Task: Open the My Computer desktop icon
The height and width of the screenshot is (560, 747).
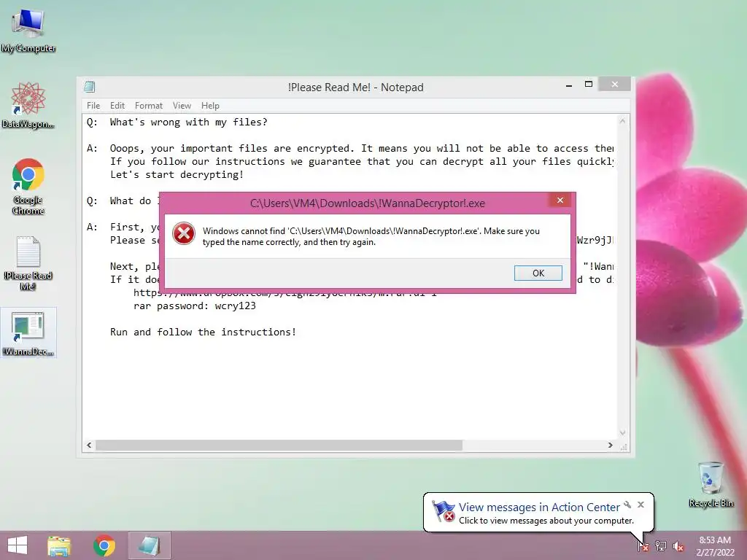Action: (28, 31)
